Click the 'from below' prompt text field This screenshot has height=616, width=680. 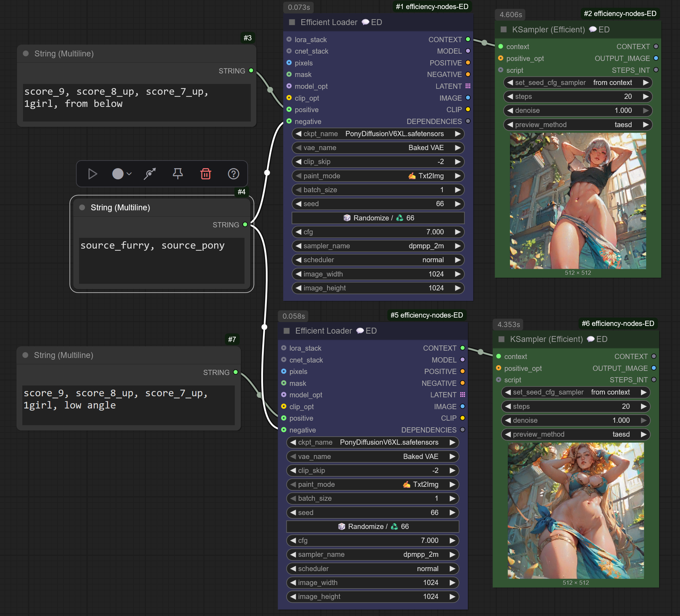tap(137, 102)
